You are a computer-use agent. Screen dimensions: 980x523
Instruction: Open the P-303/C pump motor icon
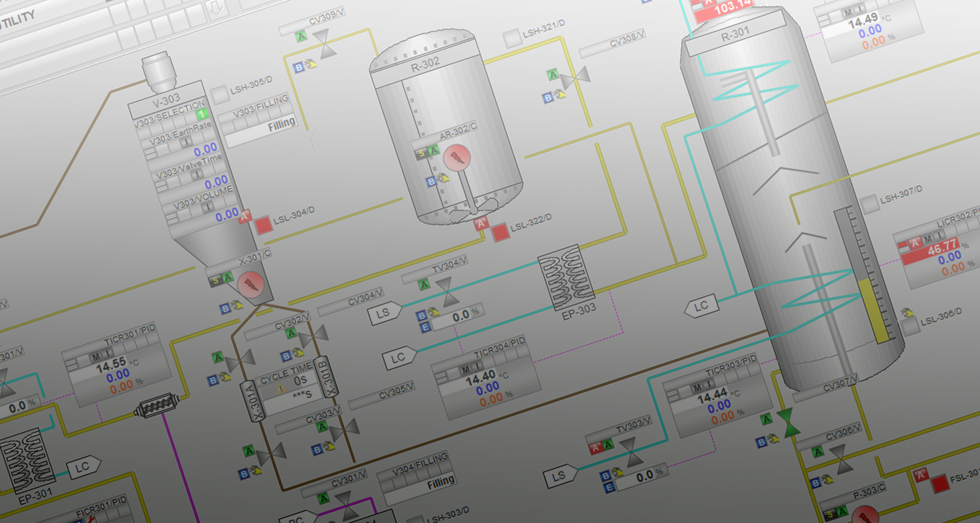click(865, 515)
